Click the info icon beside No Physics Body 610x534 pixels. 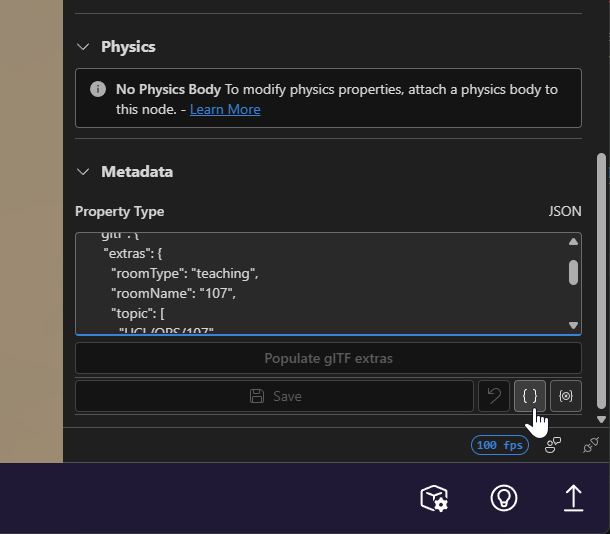click(98, 89)
